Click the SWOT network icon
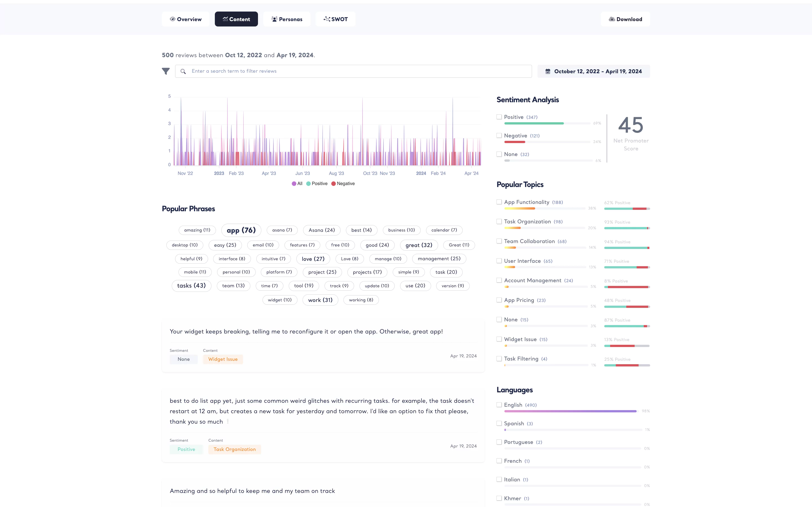Image resolution: width=812 pixels, height=507 pixels. coord(326,19)
